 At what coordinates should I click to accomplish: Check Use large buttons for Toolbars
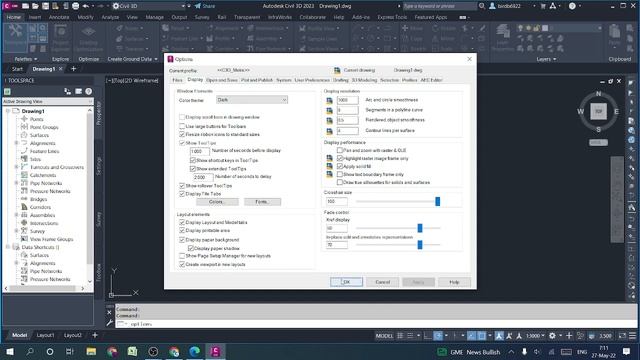point(182,126)
